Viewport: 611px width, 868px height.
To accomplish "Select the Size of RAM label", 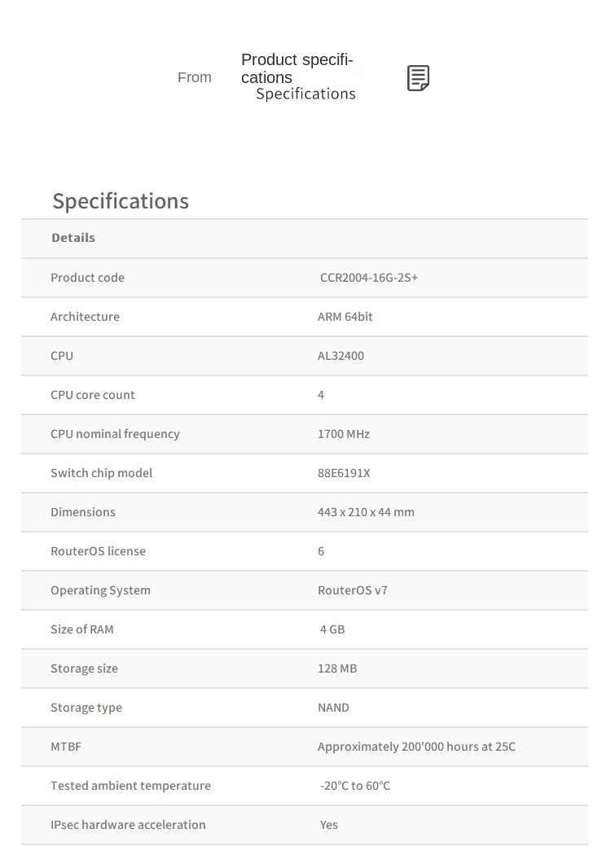I will point(82,629).
